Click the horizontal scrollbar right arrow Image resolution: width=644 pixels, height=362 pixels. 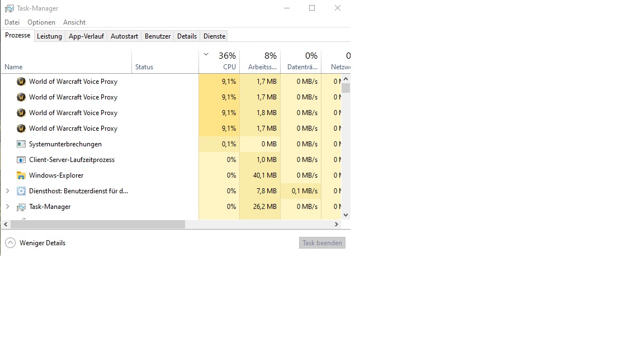[337, 224]
